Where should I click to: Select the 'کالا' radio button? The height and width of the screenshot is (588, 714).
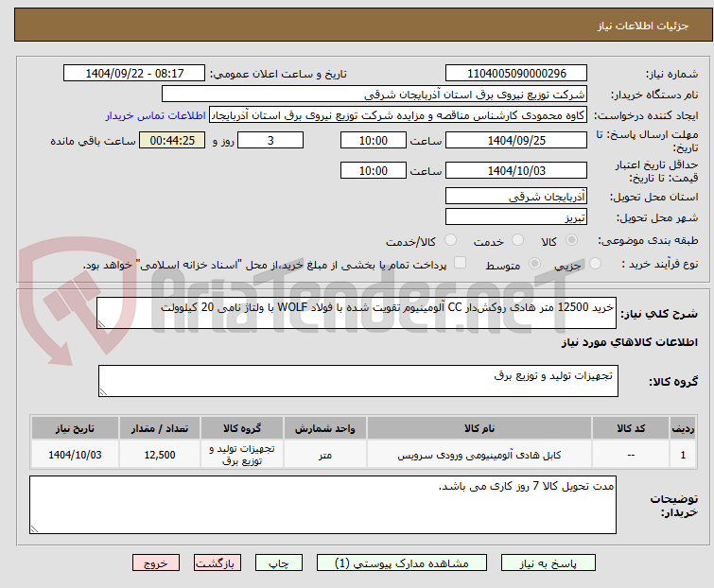[571, 240]
